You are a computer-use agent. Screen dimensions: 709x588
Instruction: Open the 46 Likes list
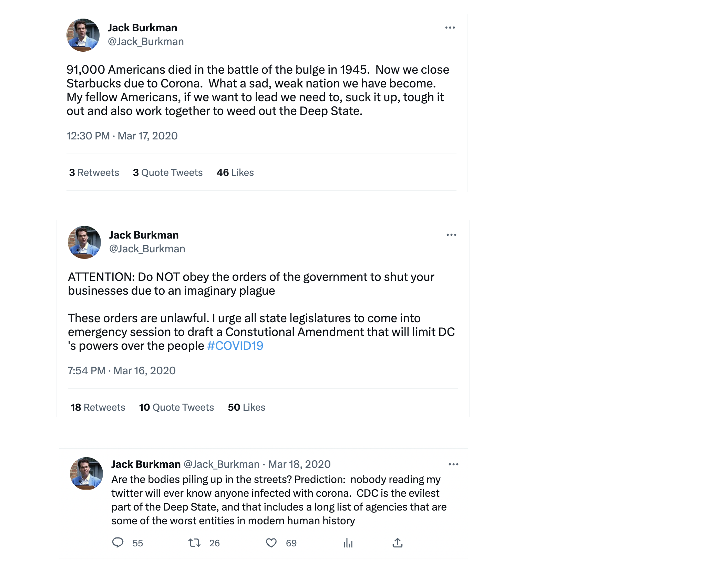click(235, 172)
